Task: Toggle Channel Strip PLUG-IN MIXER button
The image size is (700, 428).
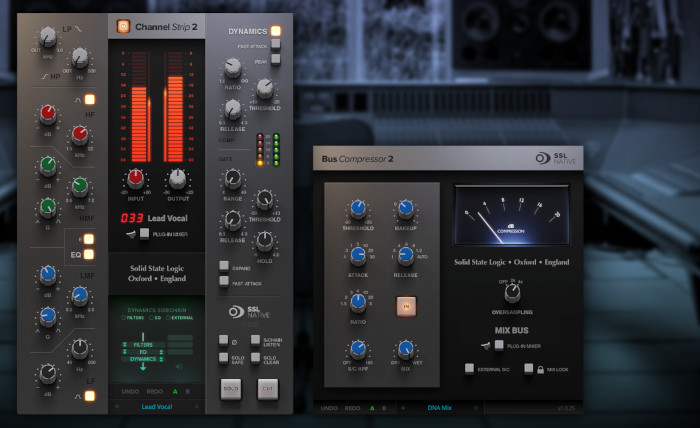Action: click(x=144, y=233)
